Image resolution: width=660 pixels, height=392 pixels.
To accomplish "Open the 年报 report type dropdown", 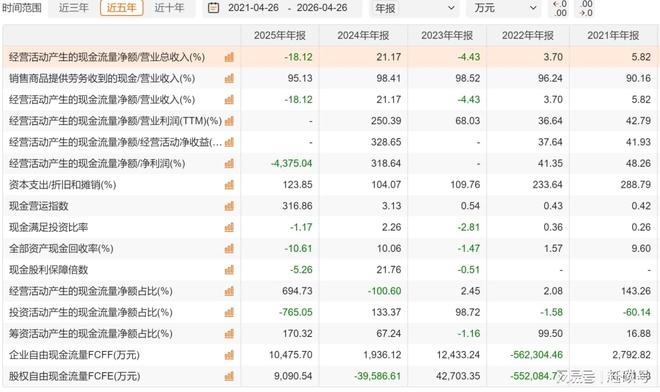I will [415, 8].
